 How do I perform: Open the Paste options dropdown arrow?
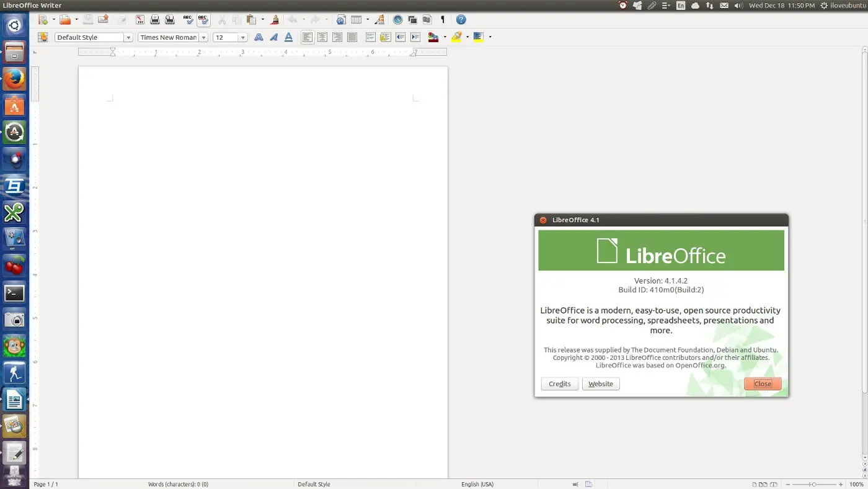tap(262, 20)
